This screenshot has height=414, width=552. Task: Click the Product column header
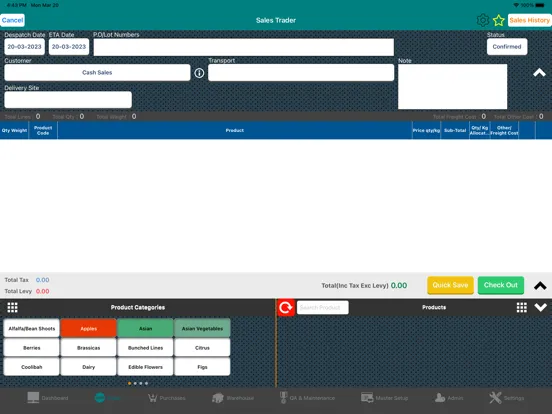pos(235,130)
